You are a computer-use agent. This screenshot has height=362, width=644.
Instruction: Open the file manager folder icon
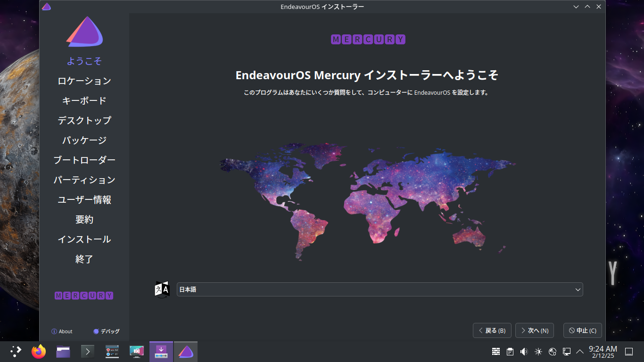(63, 352)
